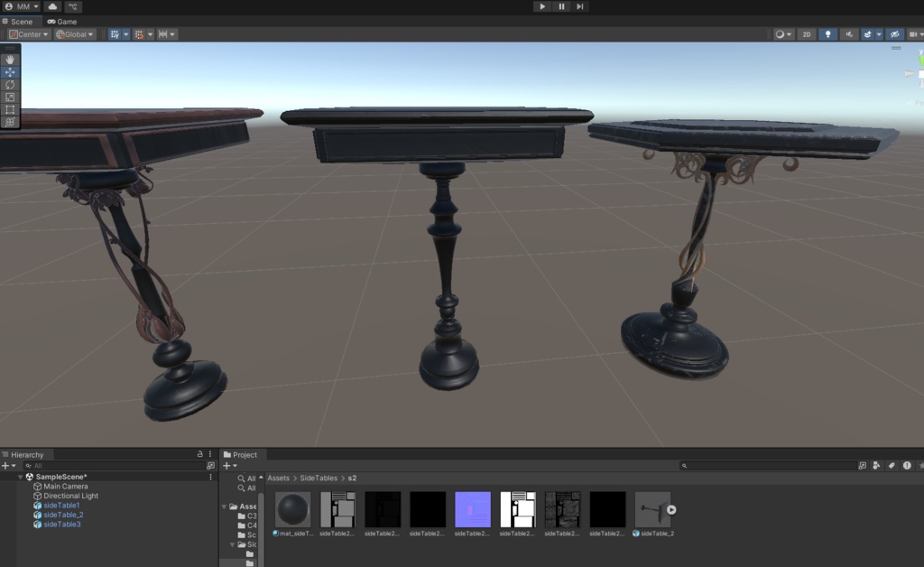Select the purple normal map texture

(473, 514)
